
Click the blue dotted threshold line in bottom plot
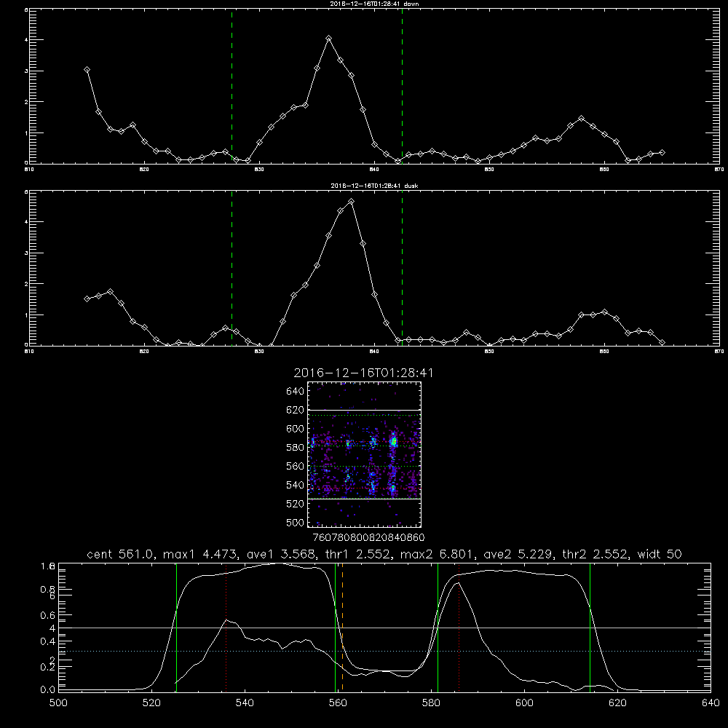tap(384, 652)
